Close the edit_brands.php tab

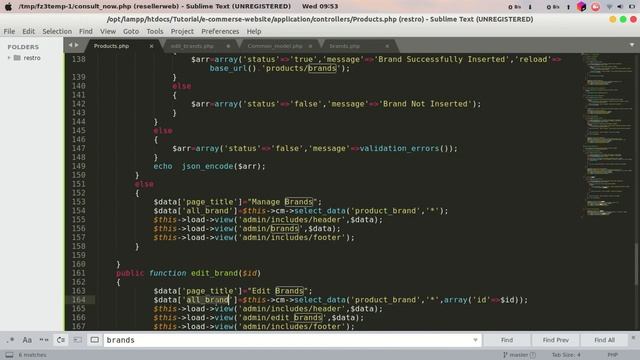(x=228, y=46)
